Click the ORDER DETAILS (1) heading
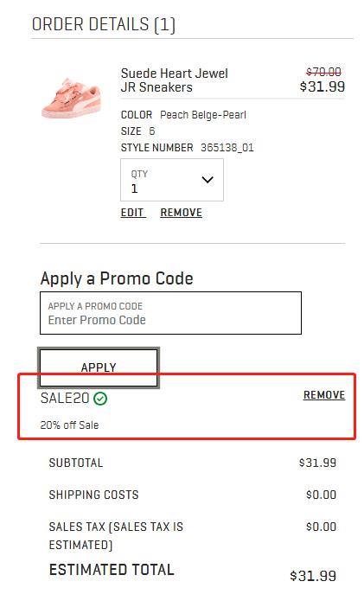The width and height of the screenshot is (364, 607). (104, 24)
